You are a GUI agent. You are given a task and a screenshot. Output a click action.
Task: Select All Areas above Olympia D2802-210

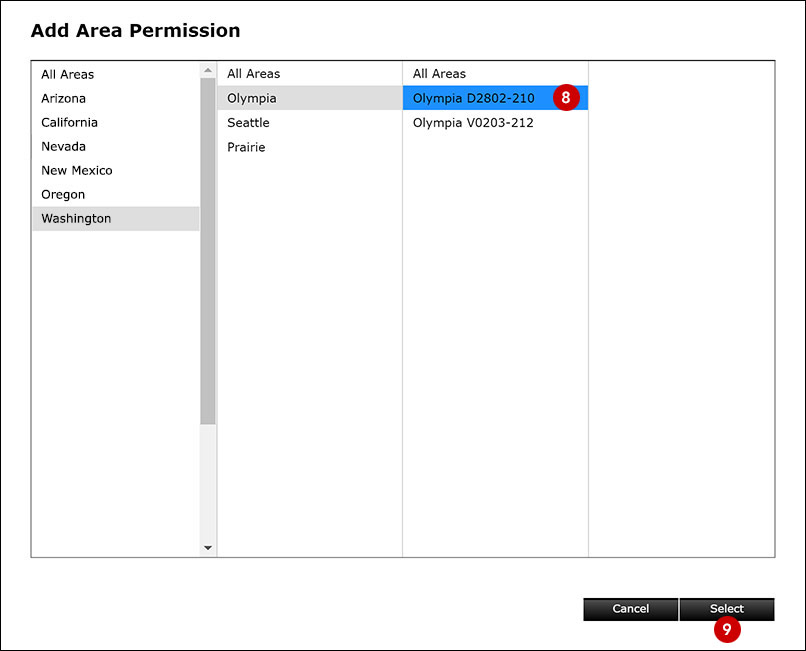tap(440, 74)
